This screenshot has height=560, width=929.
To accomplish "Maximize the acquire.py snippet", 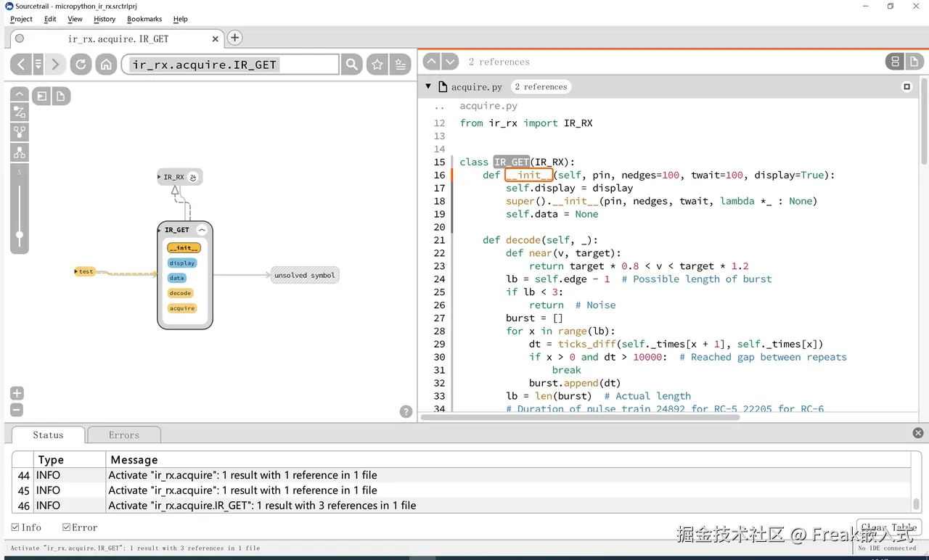I will [x=907, y=87].
